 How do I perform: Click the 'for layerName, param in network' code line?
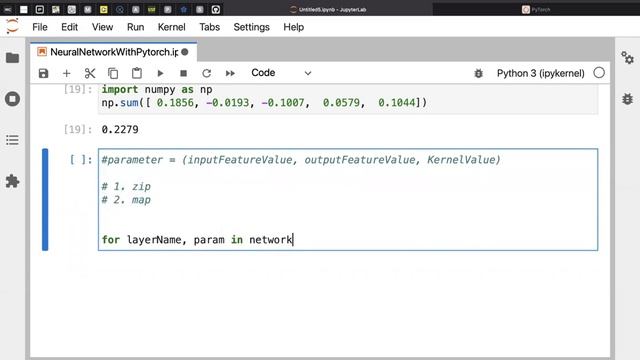point(197,240)
